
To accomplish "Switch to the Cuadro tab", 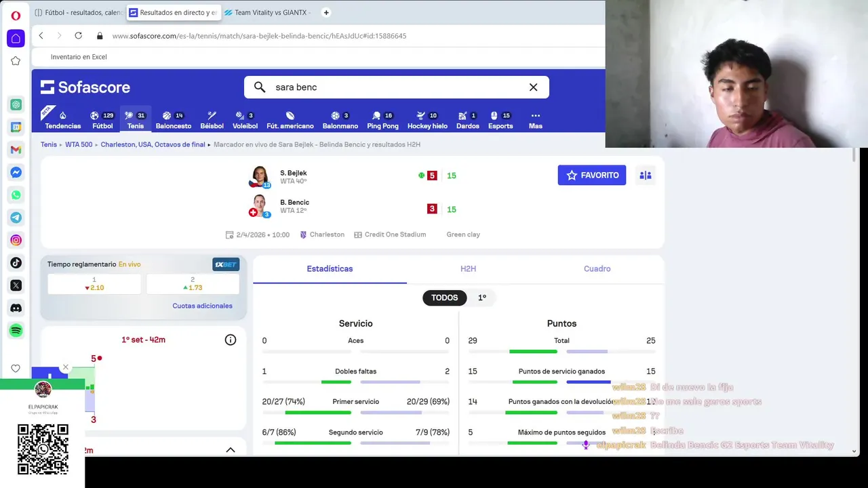I will point(597,269).
